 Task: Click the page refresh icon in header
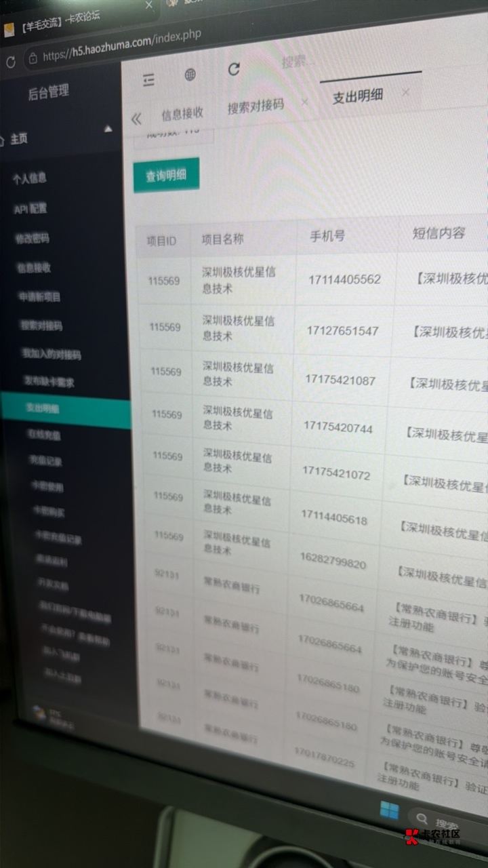(234, 68)
